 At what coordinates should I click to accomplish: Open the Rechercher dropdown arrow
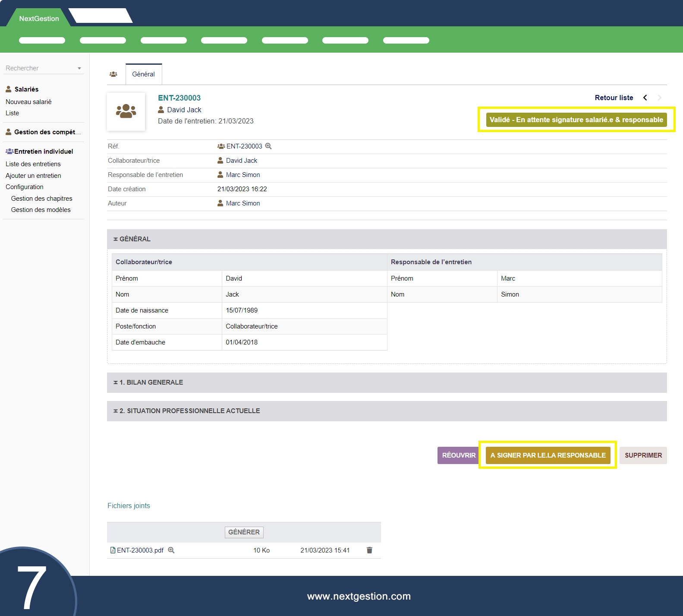point(79,68)
